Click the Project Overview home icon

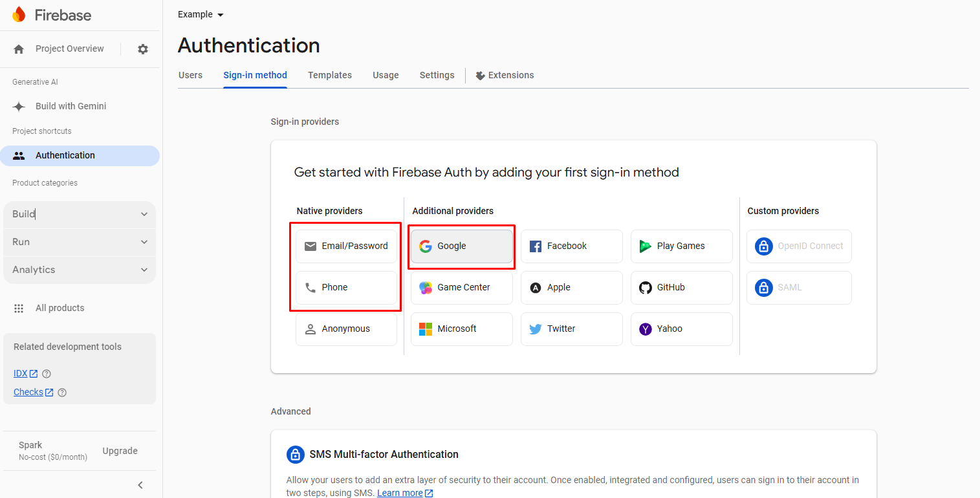point(19,49)
